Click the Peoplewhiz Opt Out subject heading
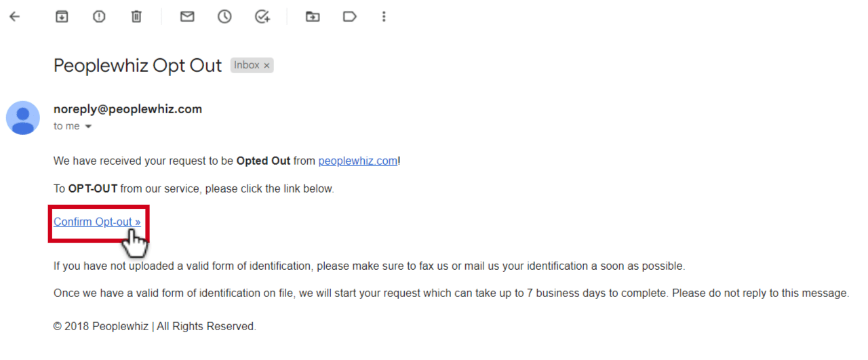868x360 pixels. pyautogui.click(x=138, y=66)
